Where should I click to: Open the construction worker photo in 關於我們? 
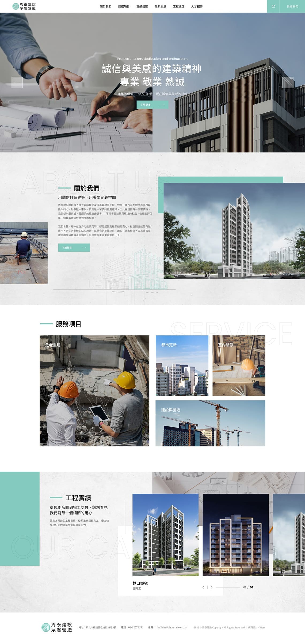pos(24,253)
